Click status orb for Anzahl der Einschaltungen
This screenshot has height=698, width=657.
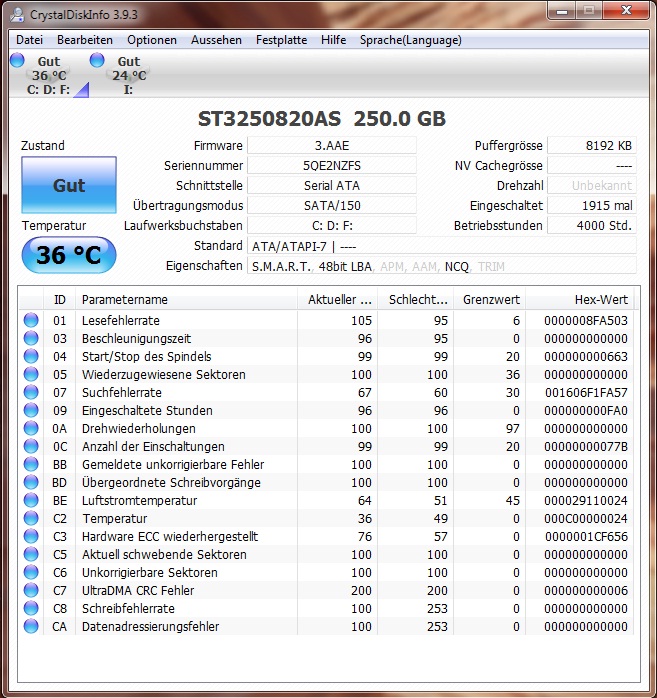(x=31, y=446)
